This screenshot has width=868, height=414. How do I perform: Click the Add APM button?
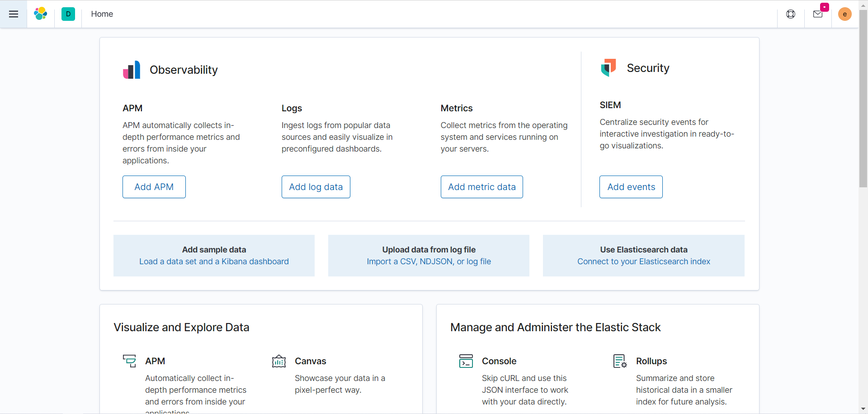[154, 187]
